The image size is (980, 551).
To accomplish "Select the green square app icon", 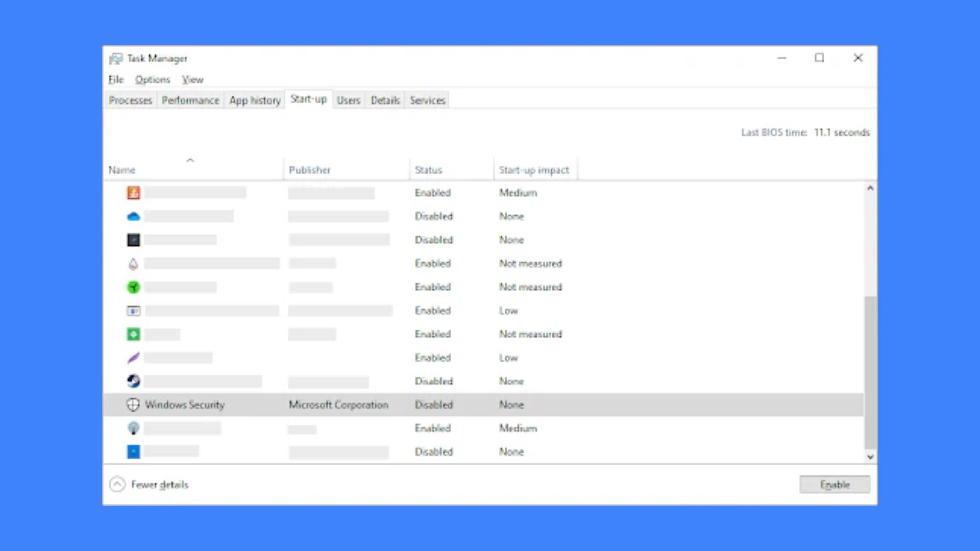I will 133,334.
